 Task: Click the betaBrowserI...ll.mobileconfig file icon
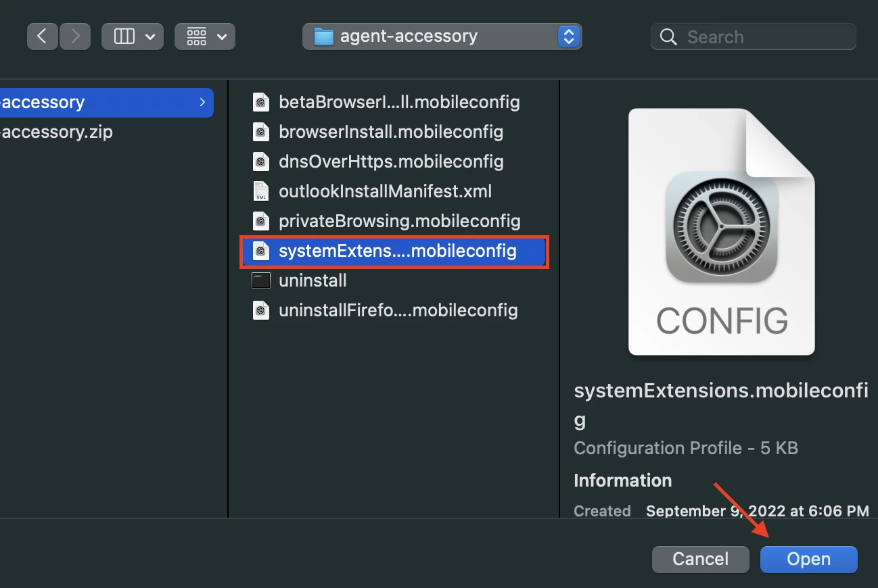261,102
